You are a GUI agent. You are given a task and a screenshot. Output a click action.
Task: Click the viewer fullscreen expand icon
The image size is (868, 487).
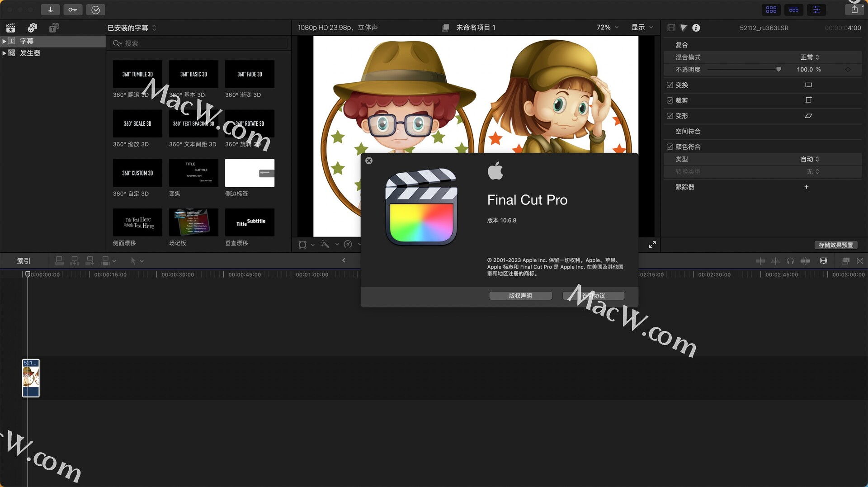click(x=652, y=245)
